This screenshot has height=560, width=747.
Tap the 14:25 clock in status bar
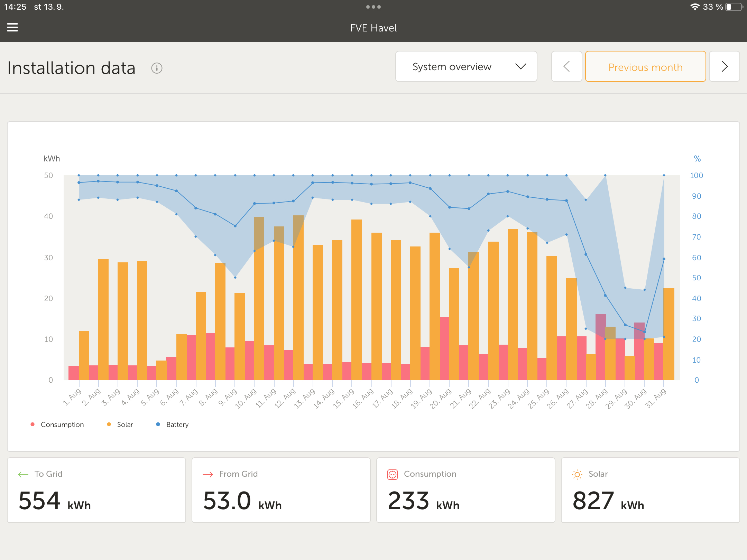[15, 7]
